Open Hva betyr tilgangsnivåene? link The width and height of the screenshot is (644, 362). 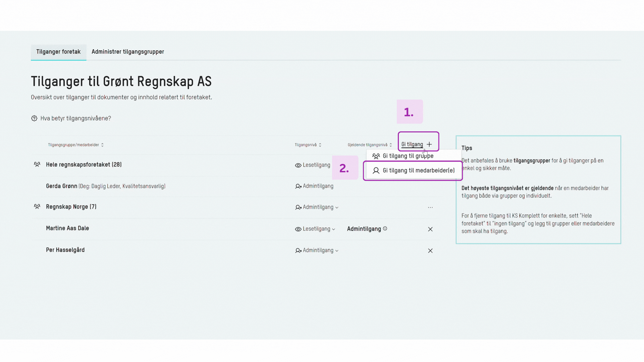(76, 118)
